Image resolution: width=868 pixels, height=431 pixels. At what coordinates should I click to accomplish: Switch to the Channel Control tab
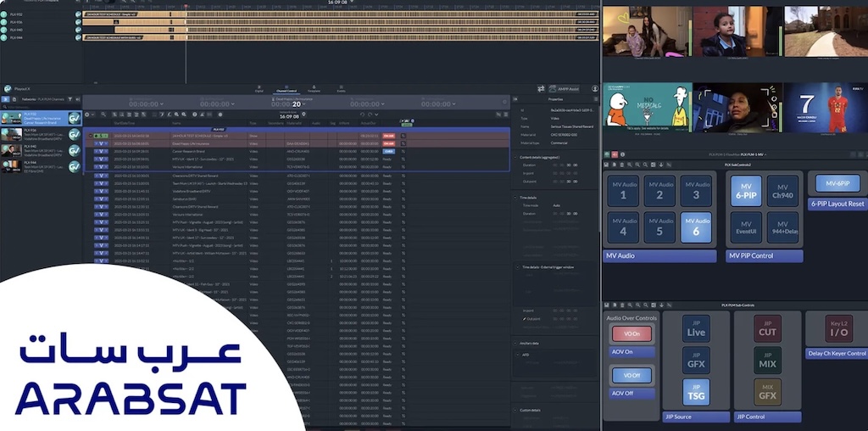tap(287, 88)
